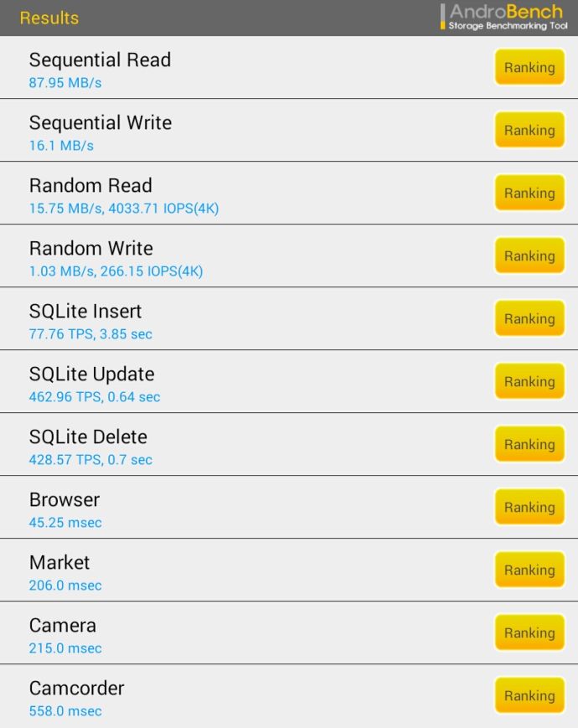Screen dimensions: 578x728
Task: Select the Results header title
Action: click(x=49, y=18)
